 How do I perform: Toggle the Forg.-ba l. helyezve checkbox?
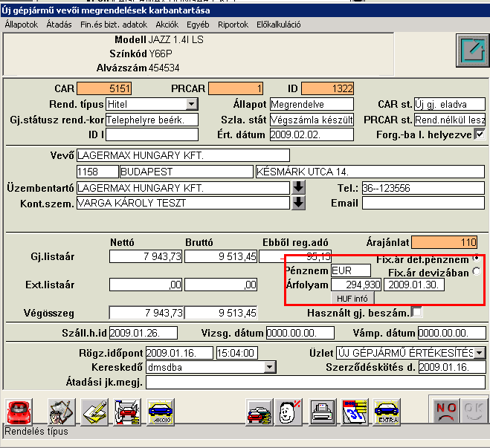point(480,134)
